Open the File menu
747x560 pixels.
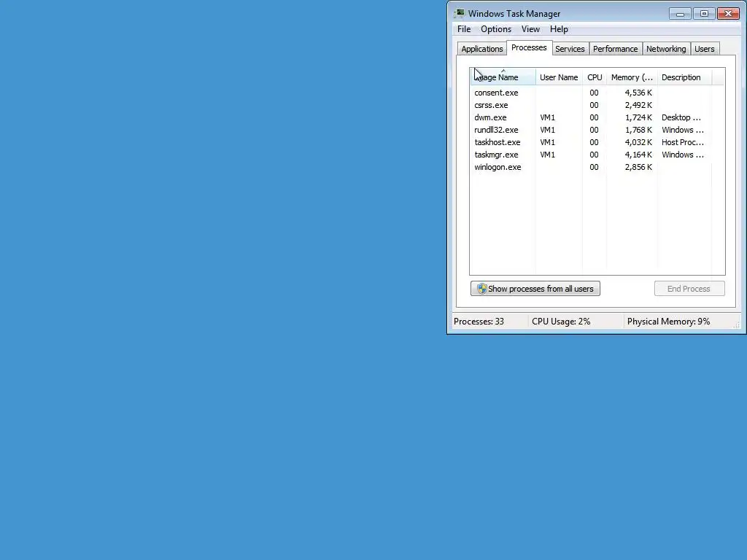tap(463, 29)
